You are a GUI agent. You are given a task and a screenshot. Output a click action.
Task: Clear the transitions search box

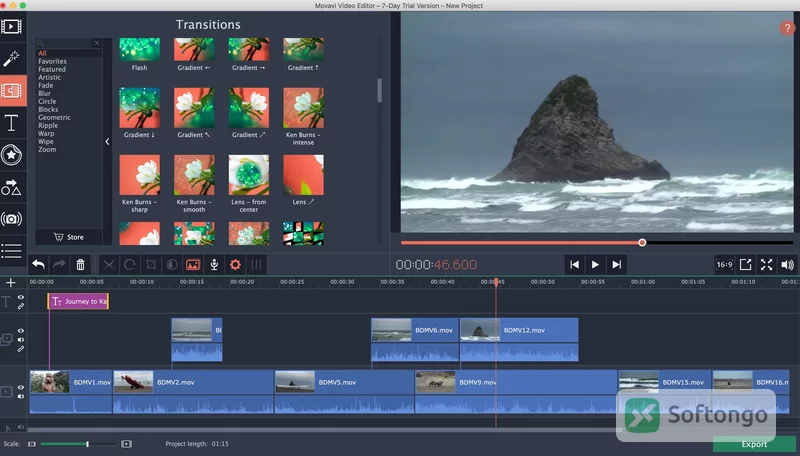click(97, 43)
